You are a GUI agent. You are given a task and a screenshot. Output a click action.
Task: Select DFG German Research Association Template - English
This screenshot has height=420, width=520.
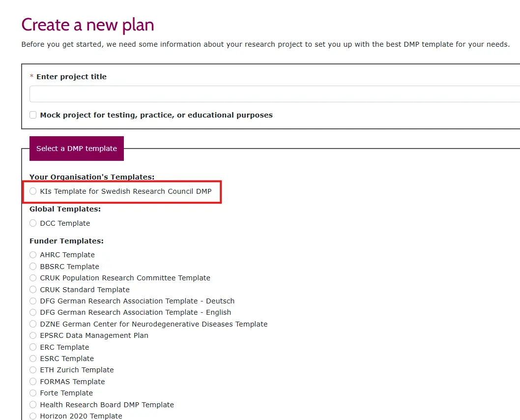tap(33, 312)
